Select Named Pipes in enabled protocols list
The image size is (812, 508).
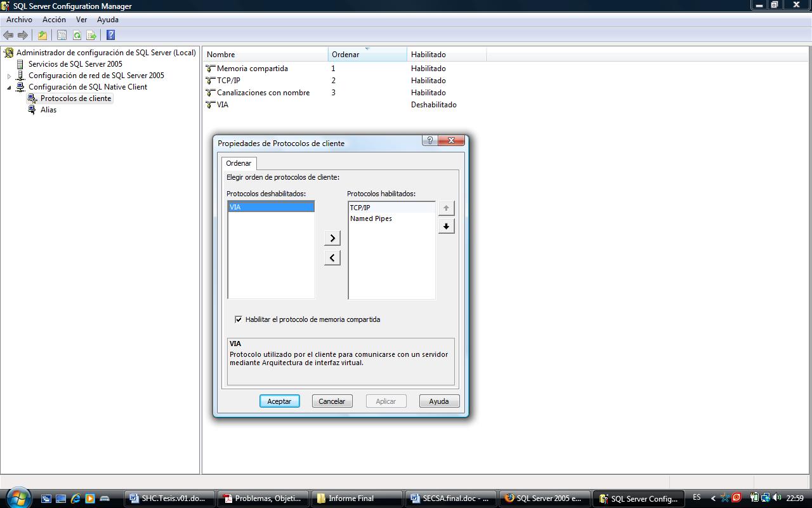(x=391, y=218)
